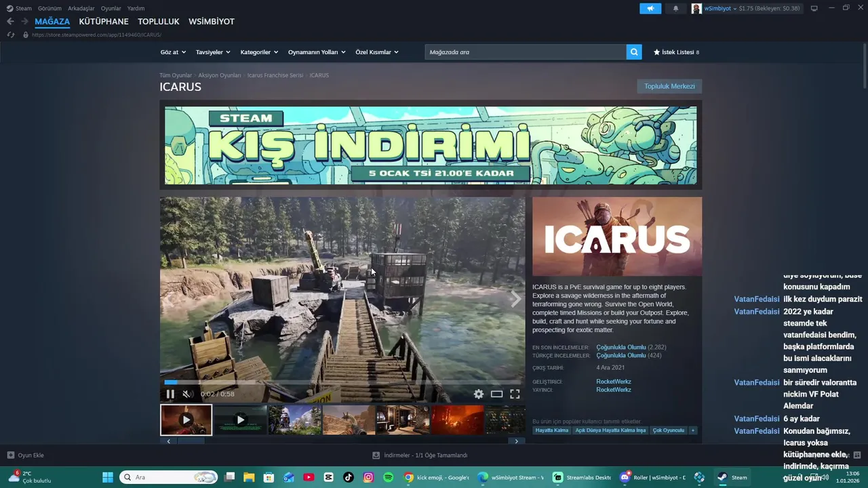Move thumbnail strip left with arrow
The image size is (868, 488).
pyautogui.click(x=168, y=441)
